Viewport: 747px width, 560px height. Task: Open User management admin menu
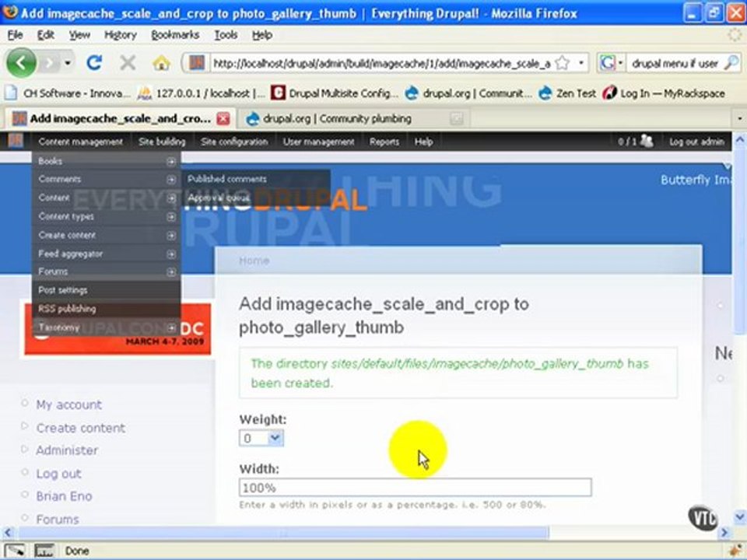pyautogui.click(x=318, y=142)
